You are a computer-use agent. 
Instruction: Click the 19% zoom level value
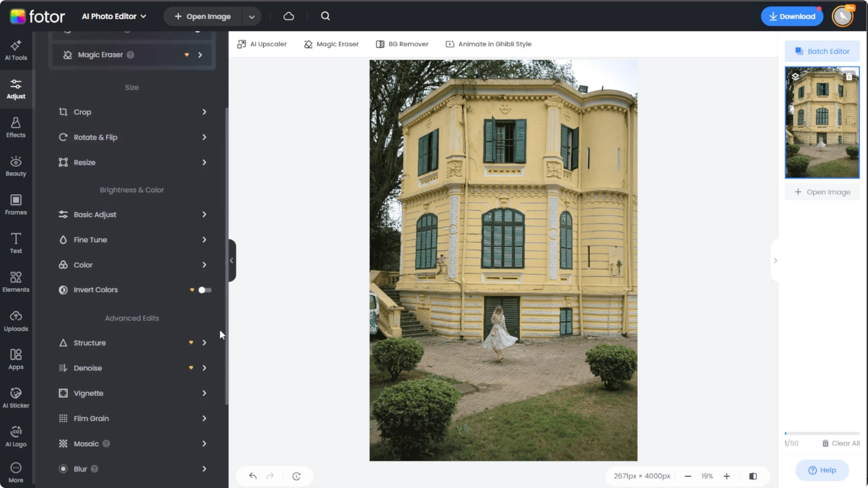point(707,476)
